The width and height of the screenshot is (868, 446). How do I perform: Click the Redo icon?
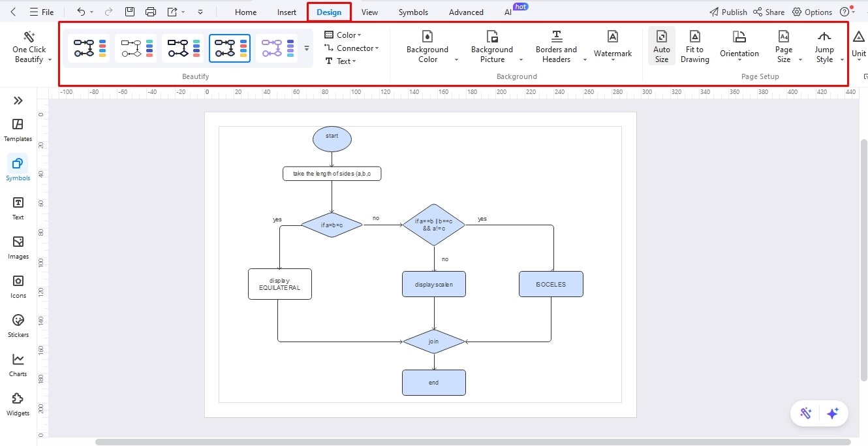click(108, 12)
